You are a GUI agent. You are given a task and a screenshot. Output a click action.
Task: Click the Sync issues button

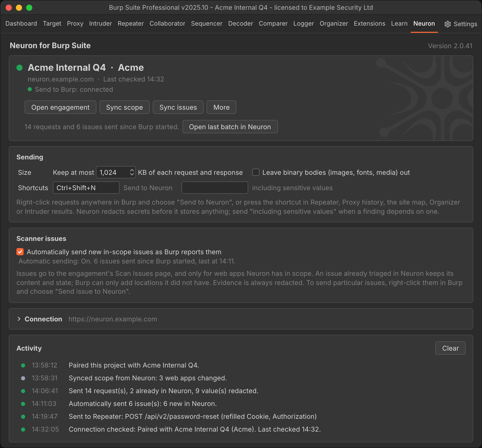[178, 107]
